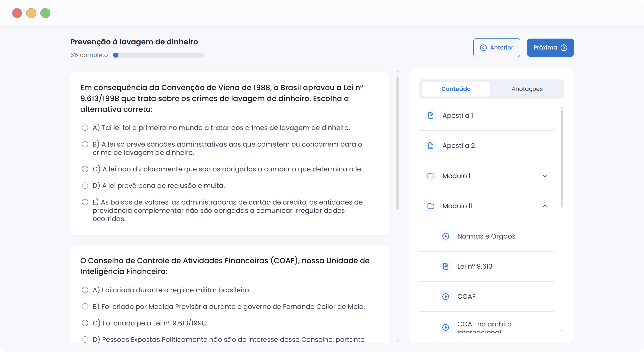Switch to the Conteúdo tab

[456, 89]
